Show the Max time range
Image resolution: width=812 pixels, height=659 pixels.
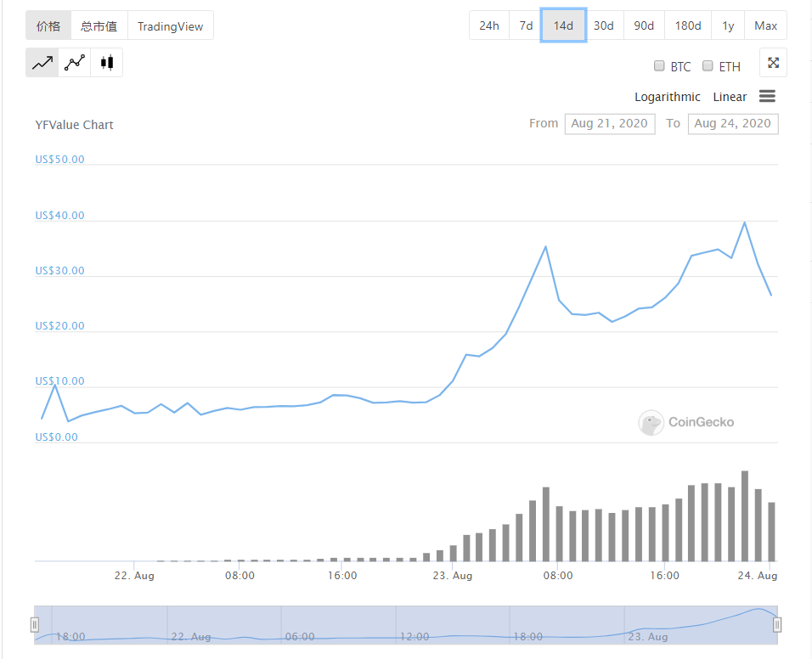click(765, 25)
